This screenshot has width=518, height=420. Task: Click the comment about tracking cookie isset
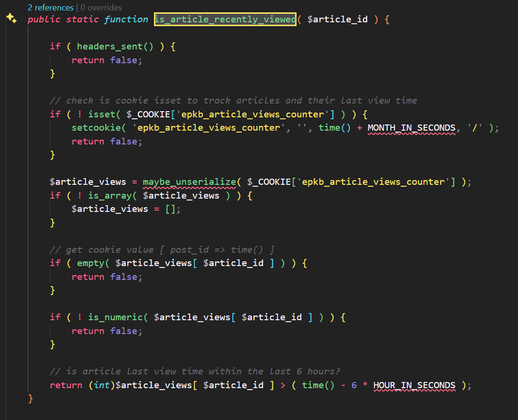(233, 101)
